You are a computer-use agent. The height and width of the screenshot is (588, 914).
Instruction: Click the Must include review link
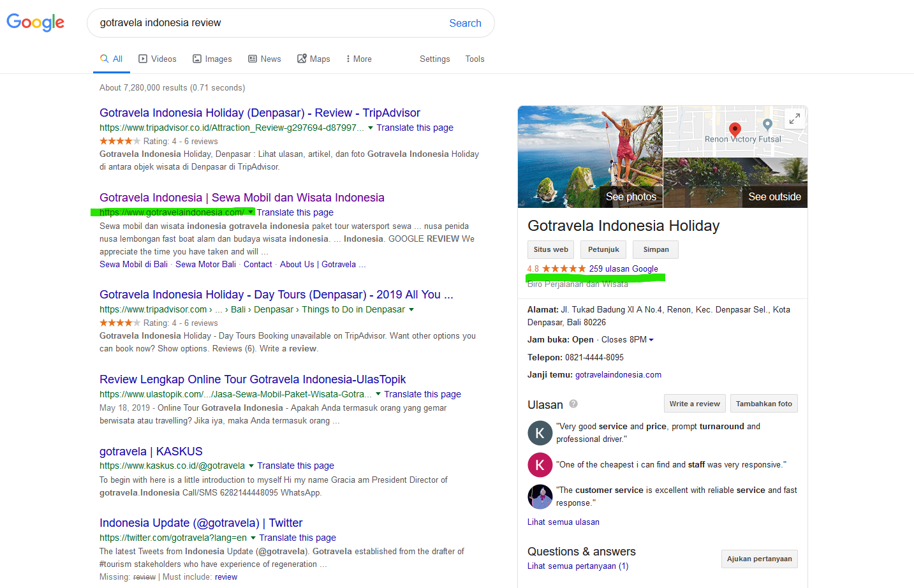point(226,577)
